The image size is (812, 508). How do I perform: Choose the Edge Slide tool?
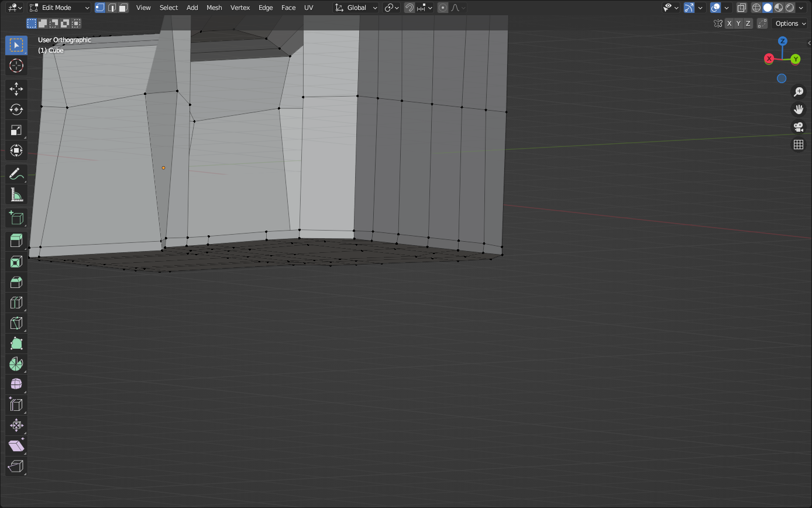click(x=16, y=404)
